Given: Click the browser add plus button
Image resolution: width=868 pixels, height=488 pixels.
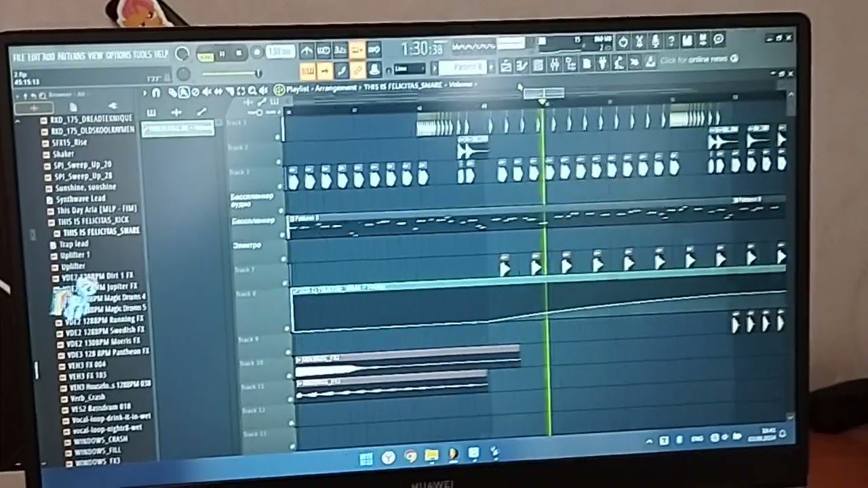Looking at the screenshot, I should (34, 108).
